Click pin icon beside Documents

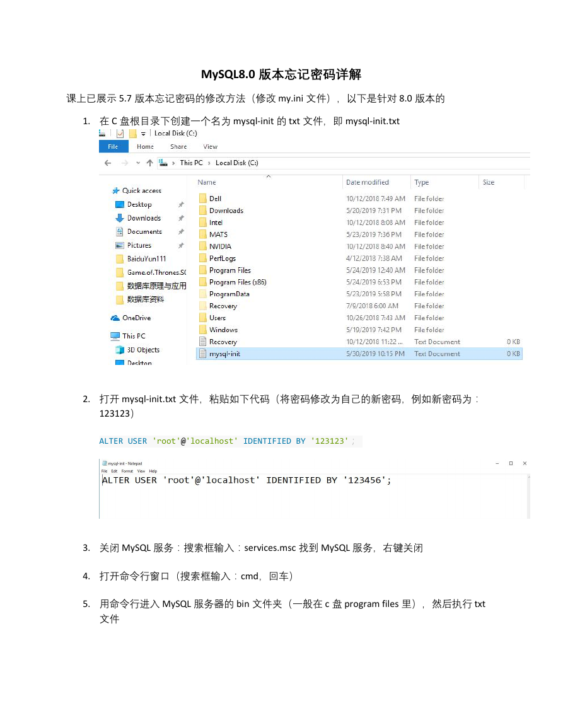point(181,231)
